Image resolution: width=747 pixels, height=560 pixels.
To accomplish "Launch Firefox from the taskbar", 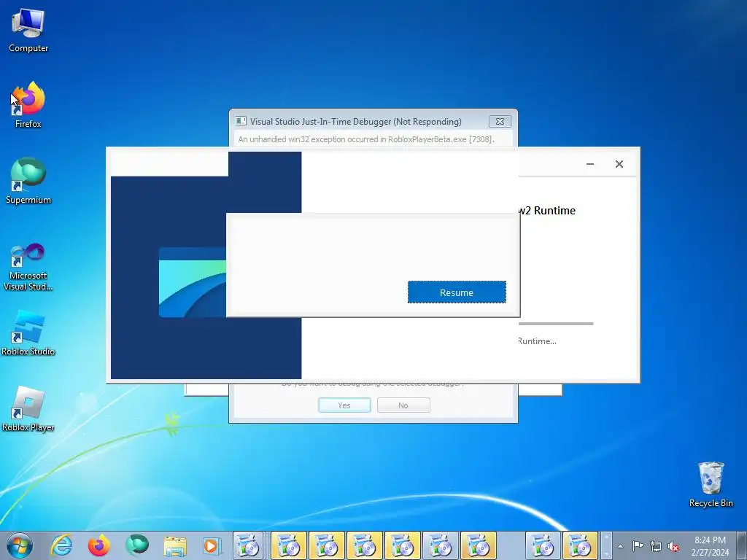I will click(99, 545).
